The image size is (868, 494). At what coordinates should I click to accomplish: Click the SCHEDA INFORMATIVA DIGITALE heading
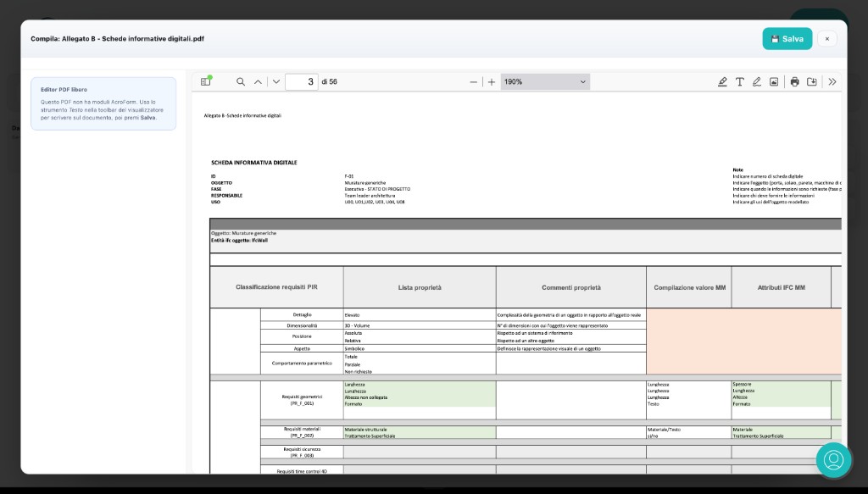(254, 163)
